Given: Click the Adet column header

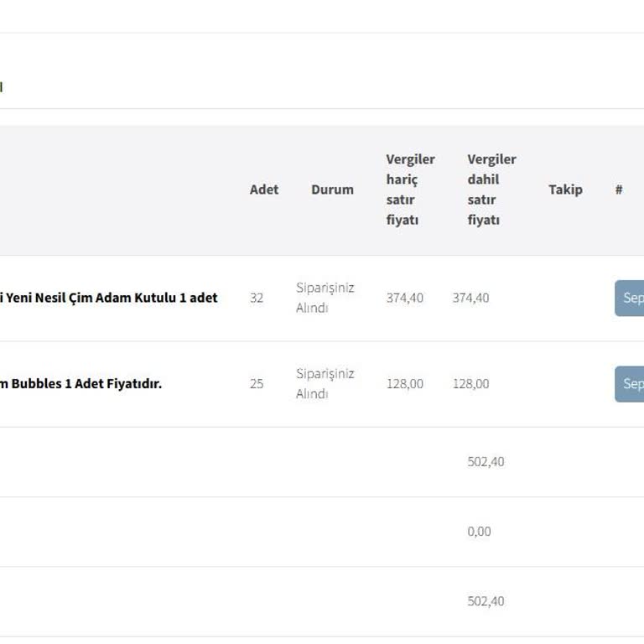Looking at the screenshot, I should click(264, 190).
